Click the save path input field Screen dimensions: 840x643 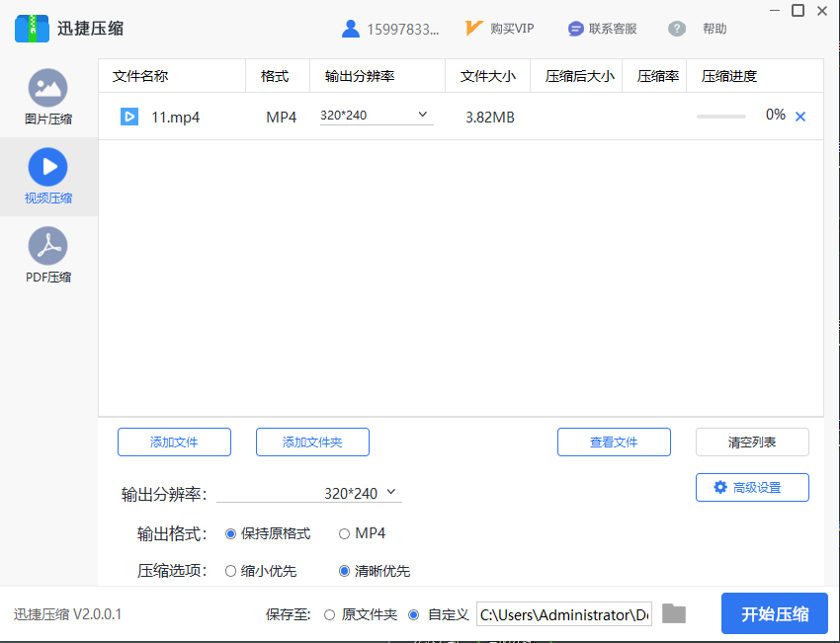click(564, 614)
